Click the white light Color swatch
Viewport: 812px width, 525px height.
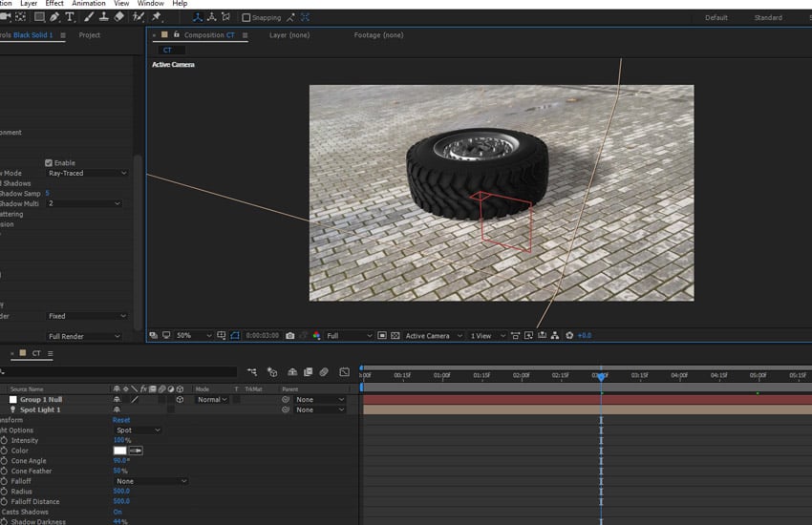120,451
